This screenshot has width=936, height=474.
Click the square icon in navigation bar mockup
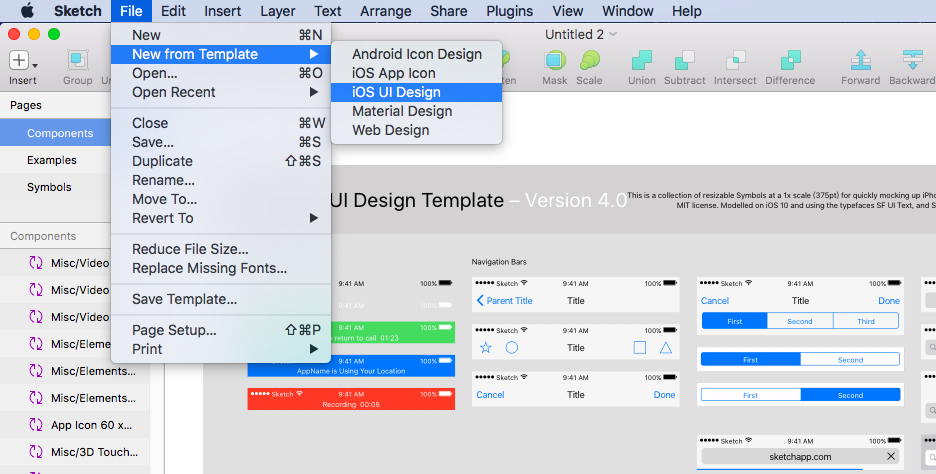point(639,347)
